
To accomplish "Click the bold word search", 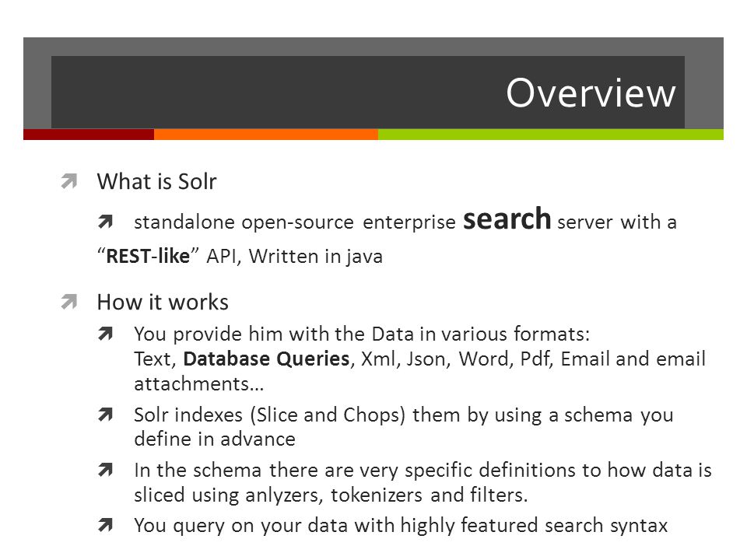I will pyautogui.click(x=507, y=219).
